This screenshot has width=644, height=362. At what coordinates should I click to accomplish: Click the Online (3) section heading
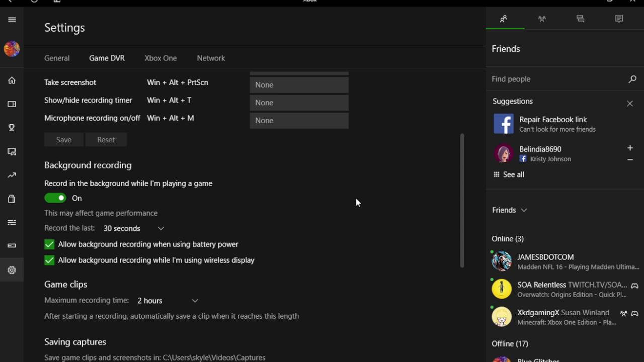point(508,239)
